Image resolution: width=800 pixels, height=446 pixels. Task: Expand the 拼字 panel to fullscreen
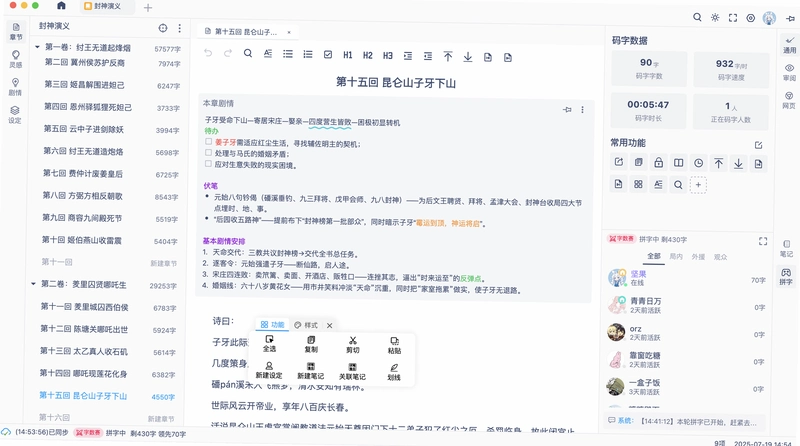click(x=763, y=241)
